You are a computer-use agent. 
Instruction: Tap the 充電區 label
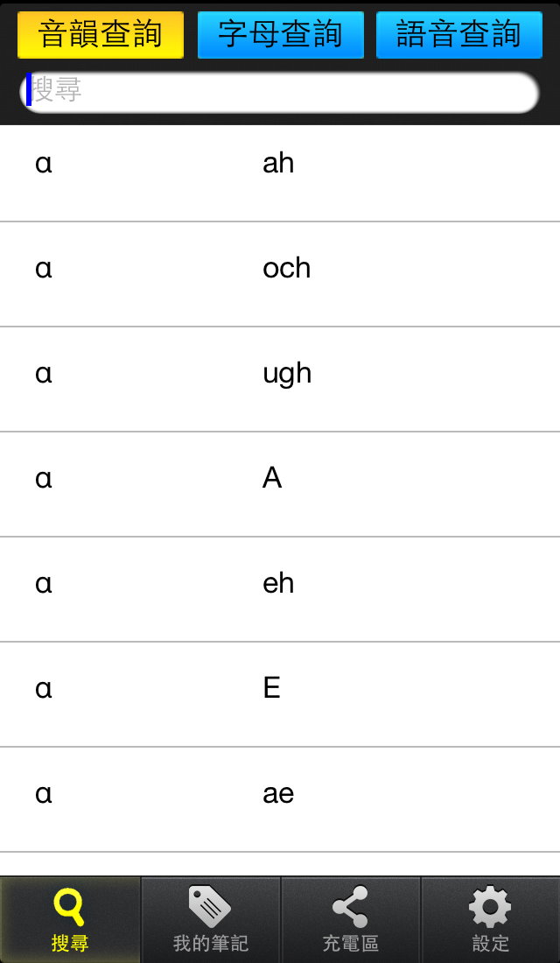pyautogui.click(x=351, y=944)
